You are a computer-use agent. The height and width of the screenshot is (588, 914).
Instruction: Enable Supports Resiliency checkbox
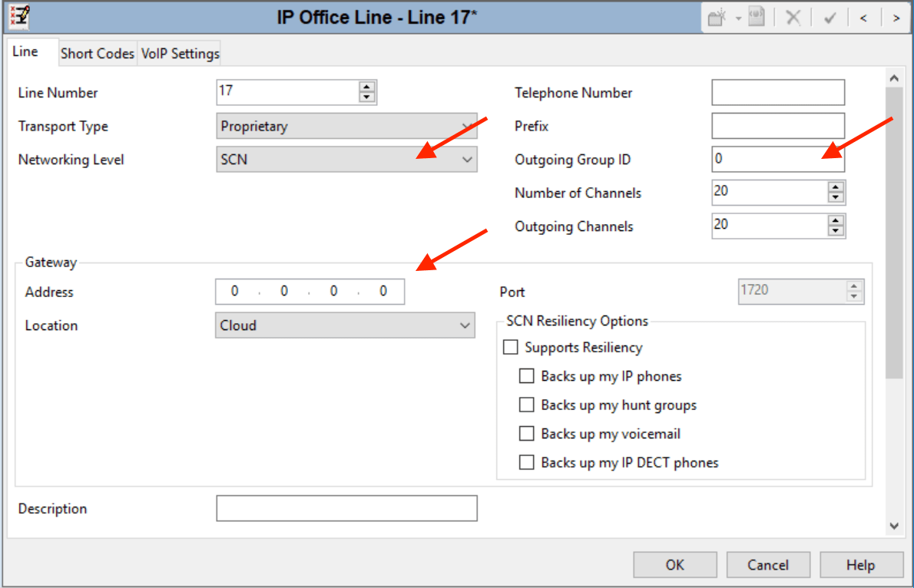pyautogui.click(x=511, y=347)
